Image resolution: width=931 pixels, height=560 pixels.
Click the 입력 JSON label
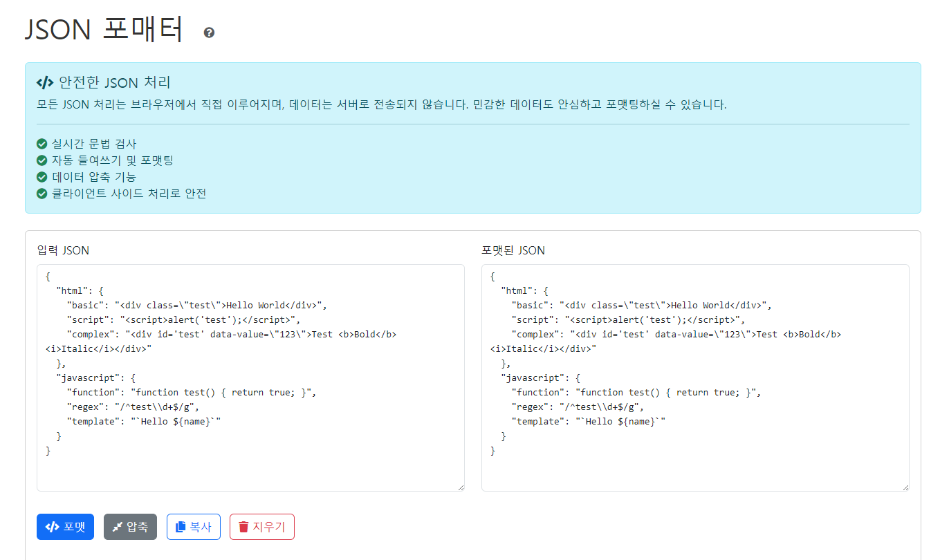63,250
